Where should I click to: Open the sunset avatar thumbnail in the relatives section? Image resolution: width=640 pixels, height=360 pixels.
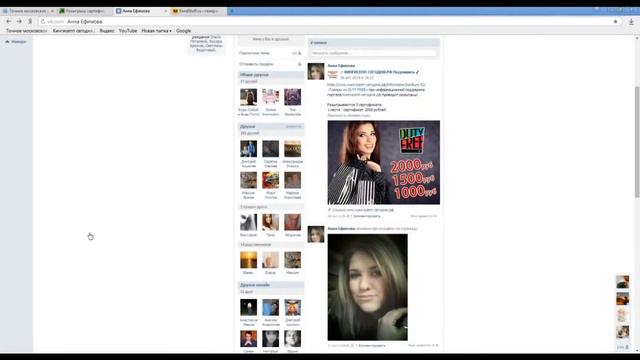click(249, 260)
